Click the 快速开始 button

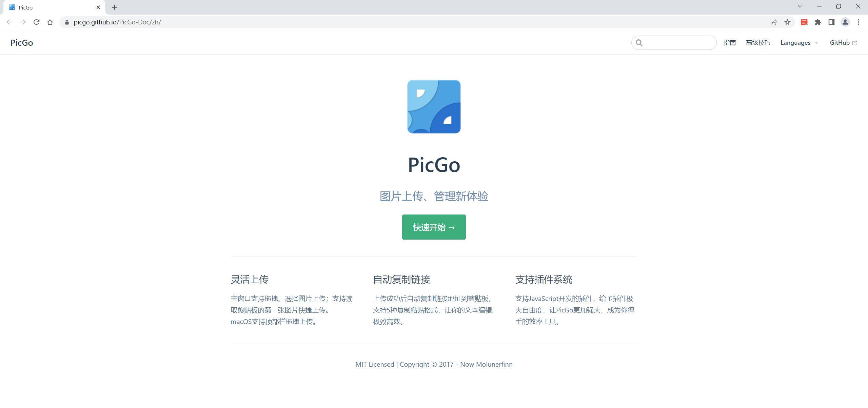click(434, 227)
